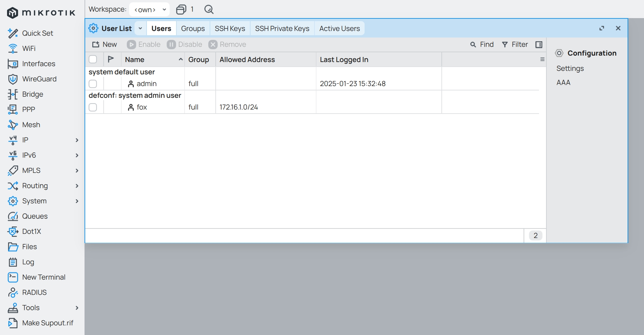Expand the MPLS submenu
The image size is (644, 335).
77,171
